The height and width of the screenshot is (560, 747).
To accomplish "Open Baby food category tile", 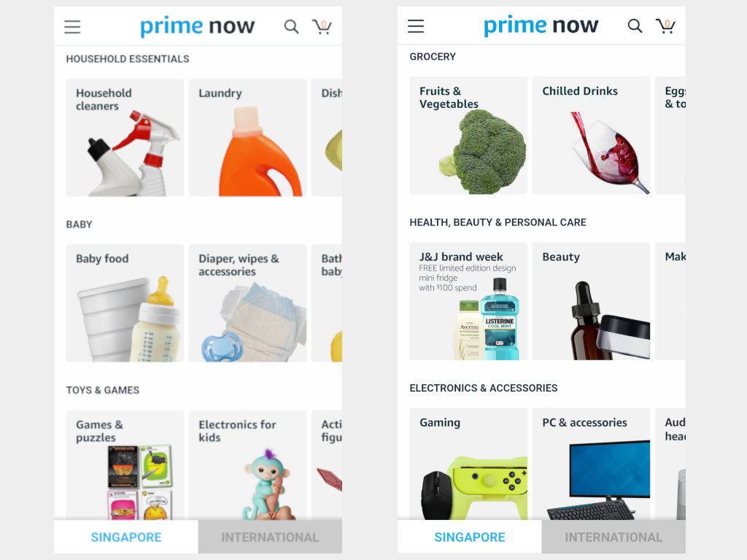I will 125,303.
